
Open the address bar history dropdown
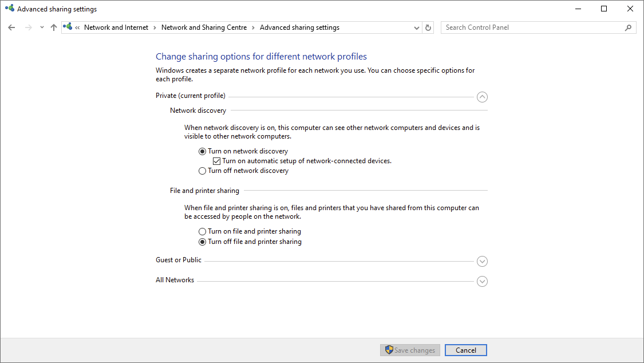tap(417, 27)
